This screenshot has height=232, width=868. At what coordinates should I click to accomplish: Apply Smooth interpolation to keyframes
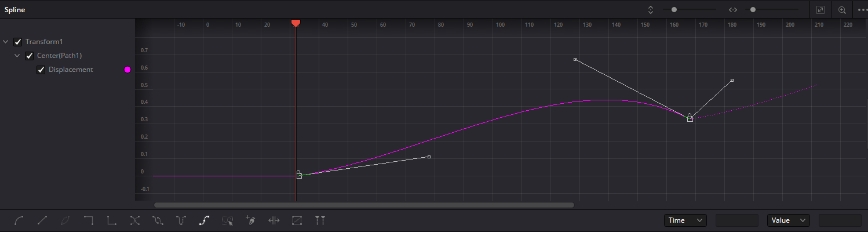click(x=19, y=220)
